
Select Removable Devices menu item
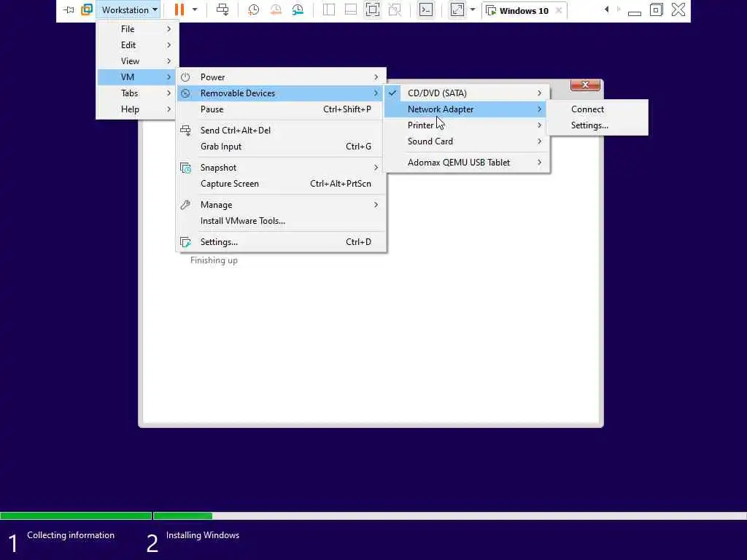point(282,93)
